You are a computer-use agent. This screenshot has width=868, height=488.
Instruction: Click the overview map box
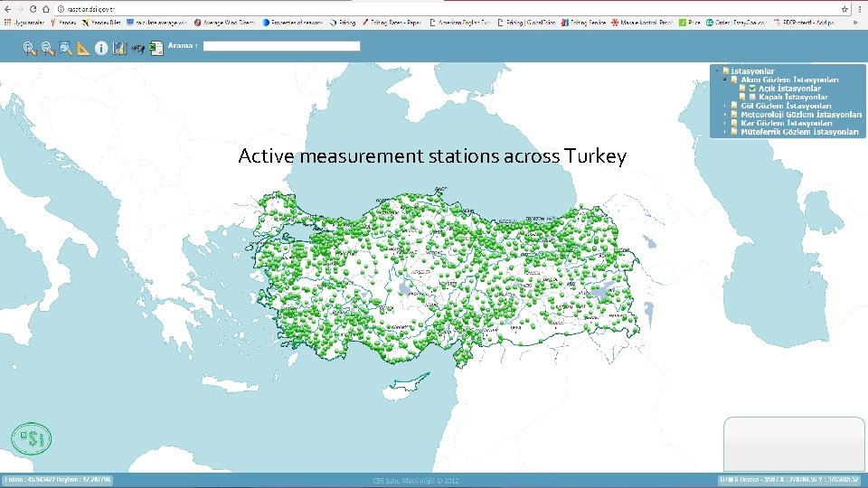click(x=794, y=445)
